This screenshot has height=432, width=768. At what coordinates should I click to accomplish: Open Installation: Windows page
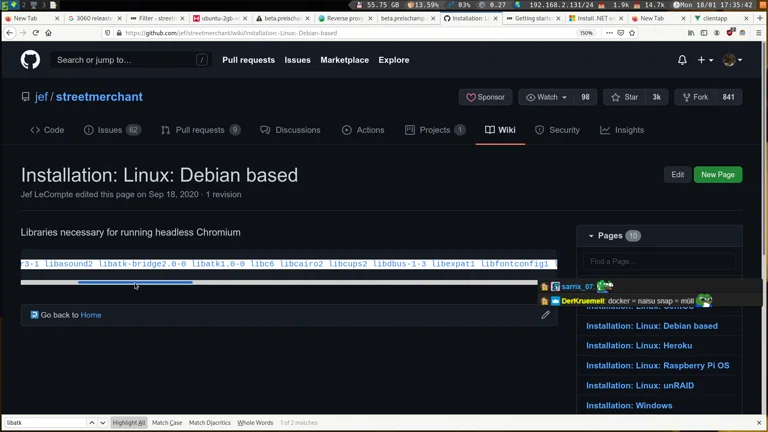click(629, 406)
